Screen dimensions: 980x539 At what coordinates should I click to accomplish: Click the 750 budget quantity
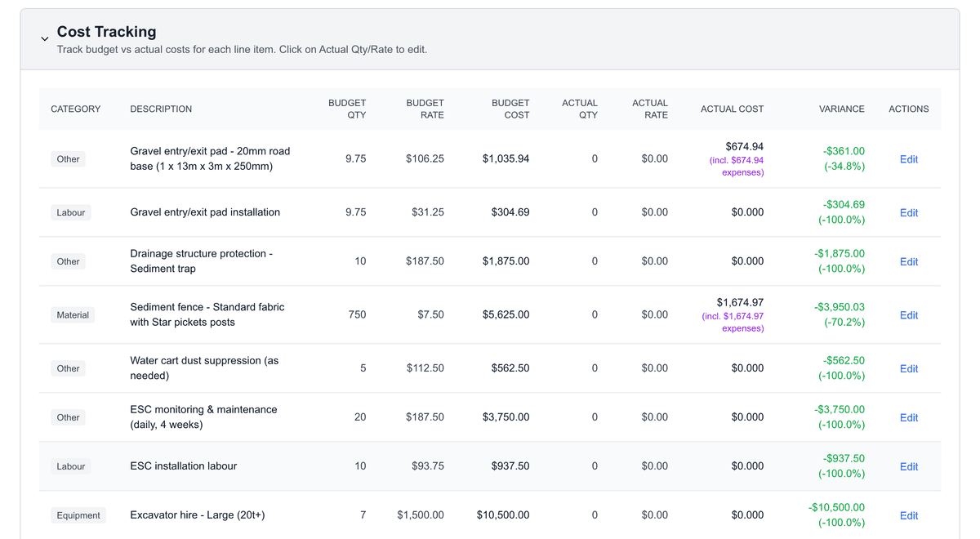[x=357, y=314]
